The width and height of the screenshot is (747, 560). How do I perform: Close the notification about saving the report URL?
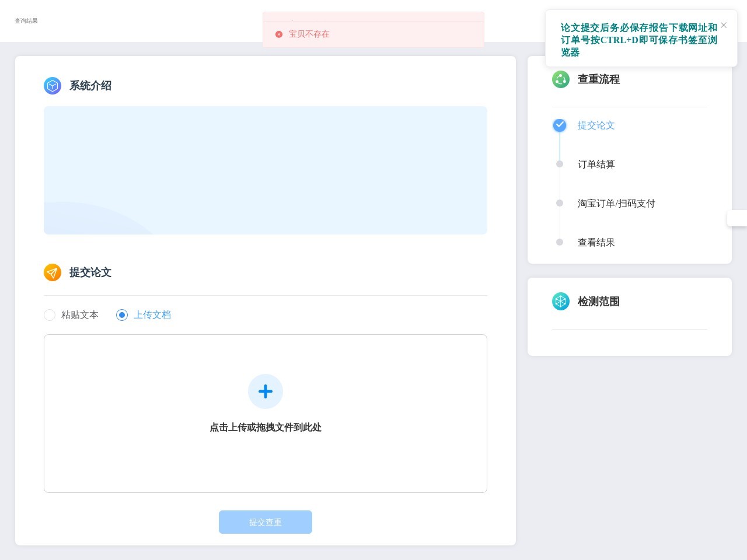click(x=724, y=25)
